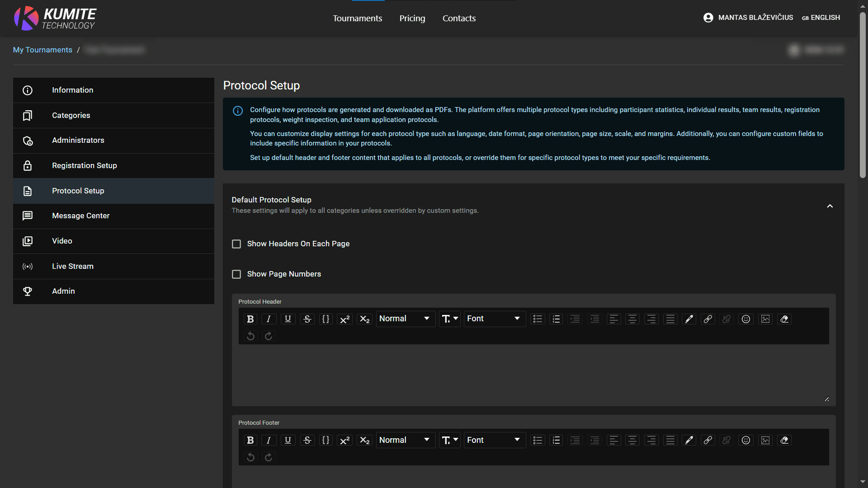Screen dimensions: 868x488
Task: Insert an emoji into the Protocol Header
Action: click(x=745, y=319)
